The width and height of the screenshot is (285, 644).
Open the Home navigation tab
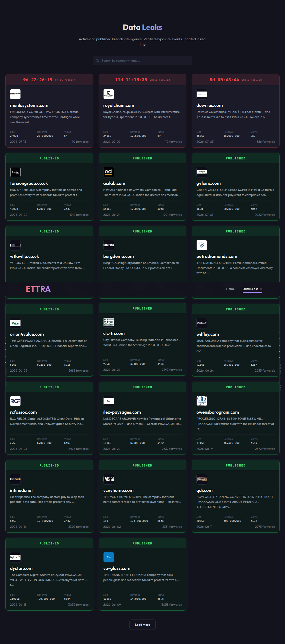coord(230,289)
